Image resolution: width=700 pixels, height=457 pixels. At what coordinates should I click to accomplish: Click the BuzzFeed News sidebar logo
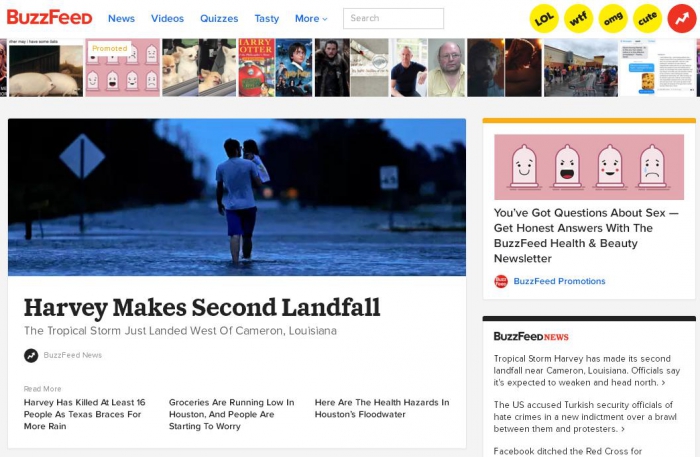pos(531,337)
